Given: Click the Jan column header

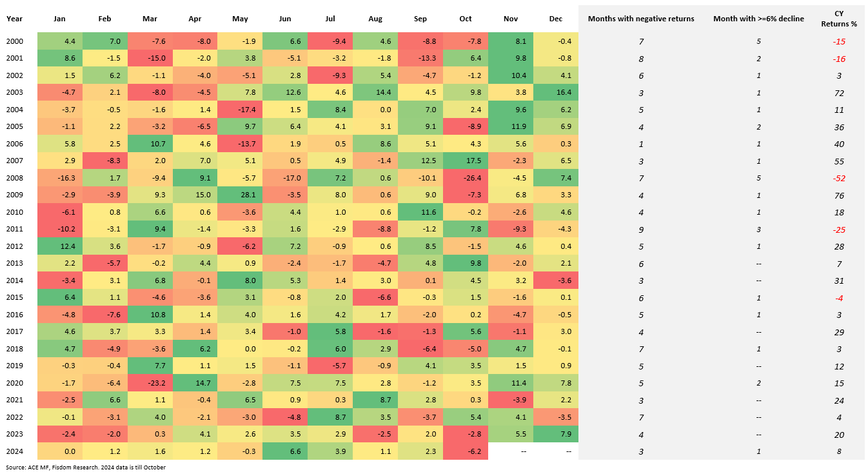Looking at the screenshot, I should [x=59, y=19].
